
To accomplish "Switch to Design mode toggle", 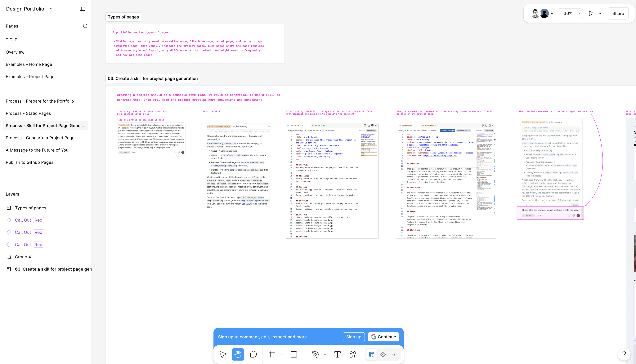I will tap(372, 354).
